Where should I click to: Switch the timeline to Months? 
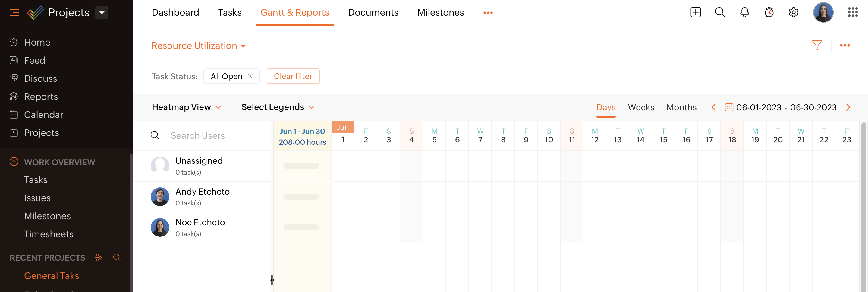(682, 107)
